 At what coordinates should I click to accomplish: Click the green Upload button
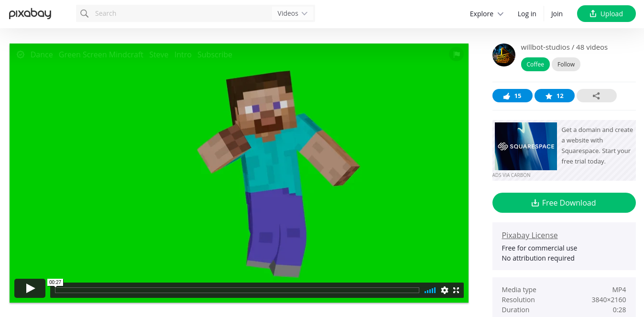pyautogui.click(x=606, y=14)
